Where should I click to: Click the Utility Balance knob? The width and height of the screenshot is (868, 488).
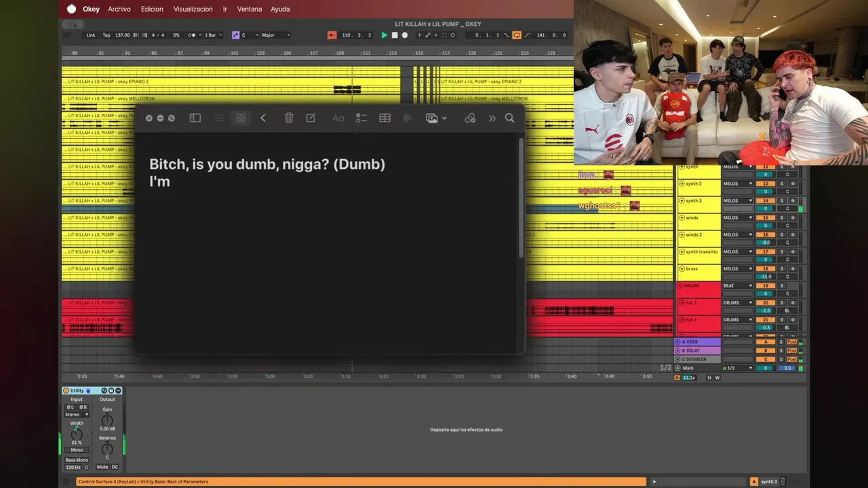pos(107,448)
